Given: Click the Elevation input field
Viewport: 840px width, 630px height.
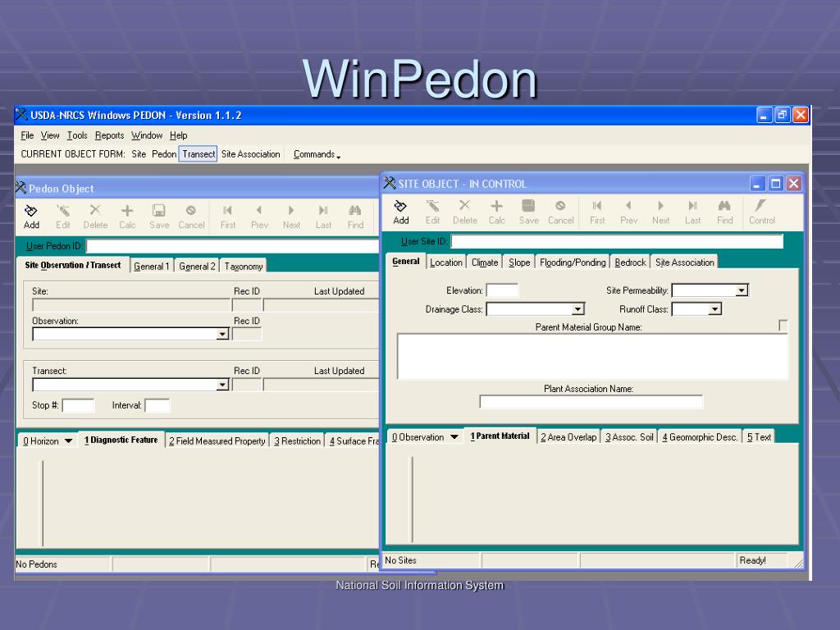Looking at the screenshot, I should click(x=502, y=290).
